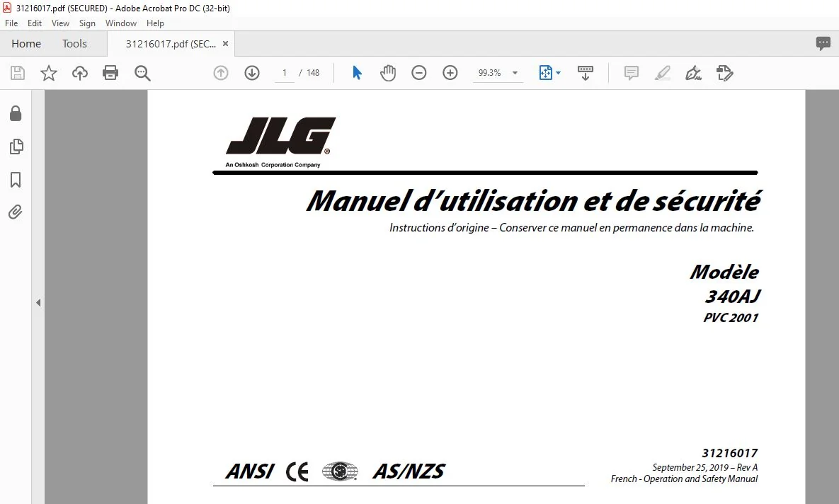839x504 pixels.
Task: Go to the previous page
Action: click(x=220, y=73)
